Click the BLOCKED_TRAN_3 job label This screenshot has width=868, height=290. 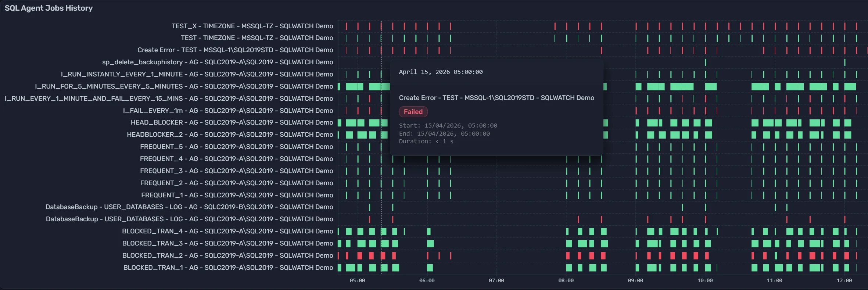click(x=227, y=243)
